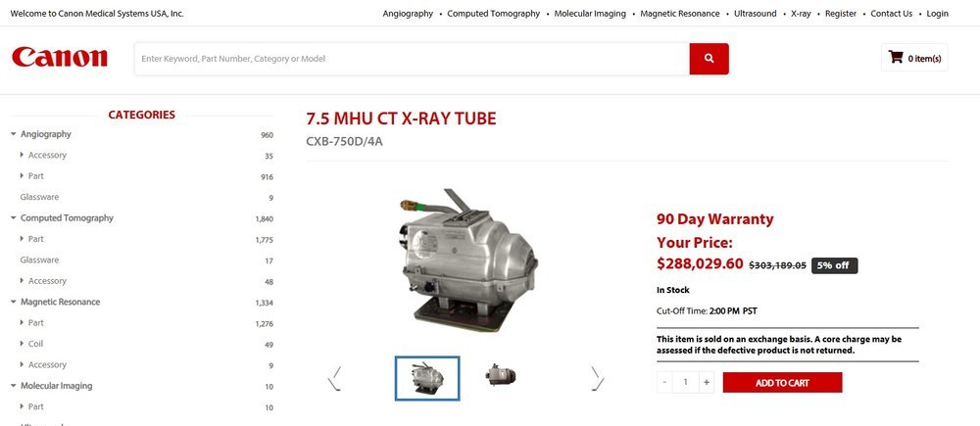Open Ultrasound in top navigation
This screenshot has width=980, height=426.
(755, 13)
